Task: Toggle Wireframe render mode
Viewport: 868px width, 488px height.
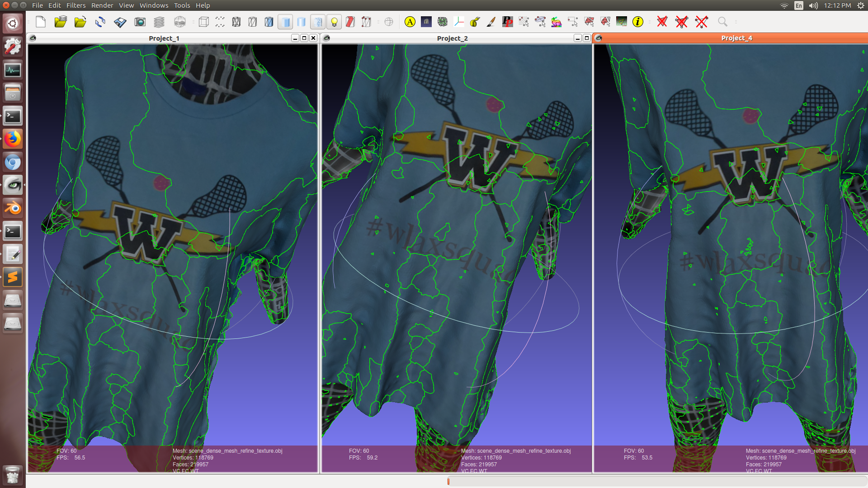Action: point(236,22)
